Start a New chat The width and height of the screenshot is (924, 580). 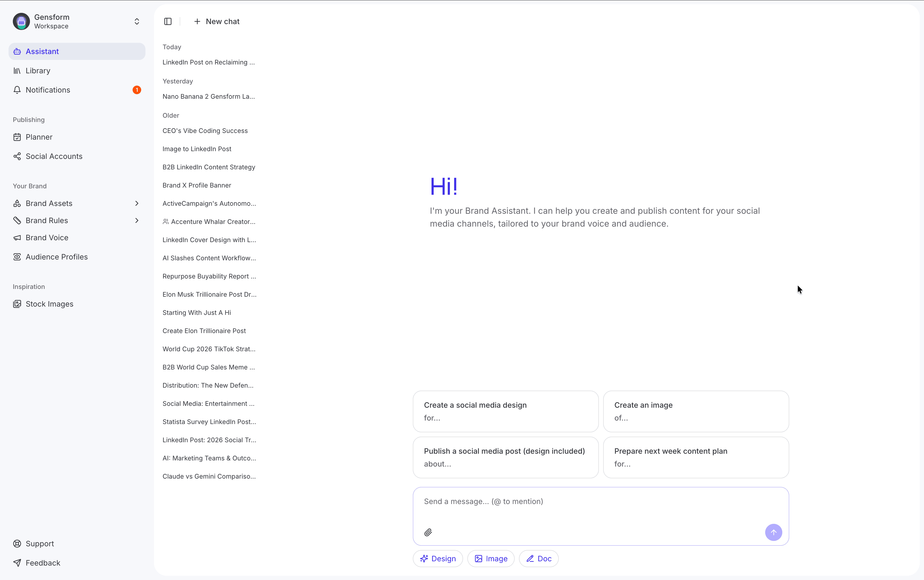click(x=217, y=21)
